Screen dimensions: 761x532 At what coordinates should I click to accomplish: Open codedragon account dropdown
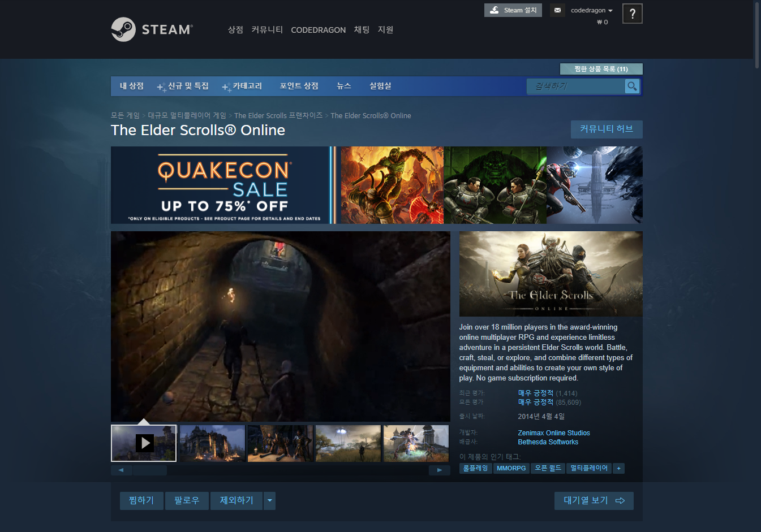pyautogui.click(x=591, y=10)
